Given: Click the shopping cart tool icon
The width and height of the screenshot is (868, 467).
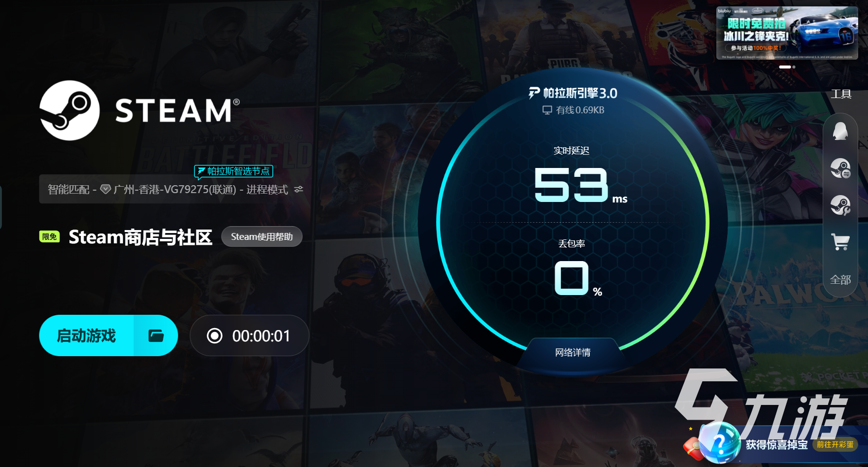Looking at the screenshot, I should [840, 242].
